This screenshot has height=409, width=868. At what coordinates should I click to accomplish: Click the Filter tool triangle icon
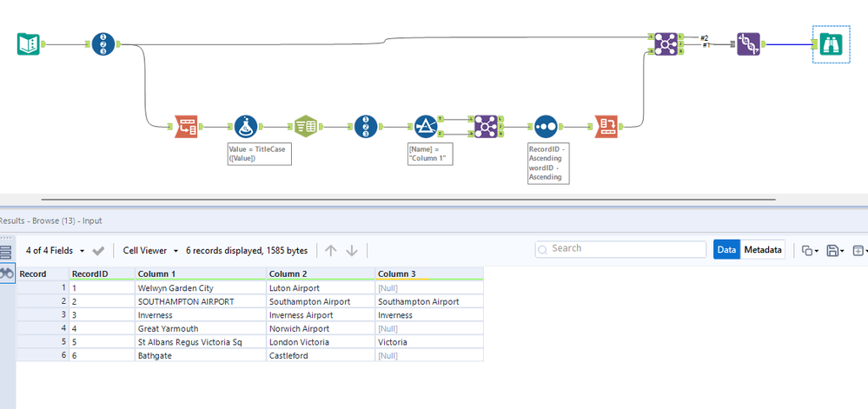(425, 127)
